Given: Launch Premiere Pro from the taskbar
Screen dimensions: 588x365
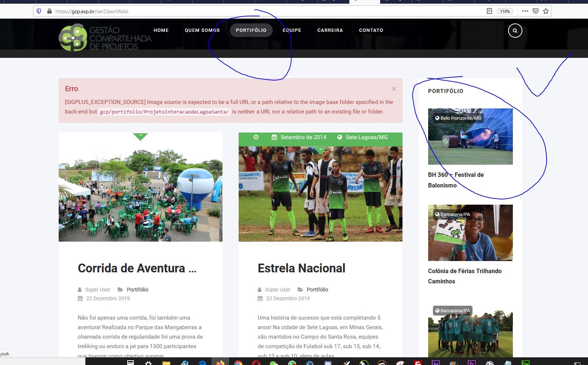Looking at the screenshot, I should [x=472, y=363].
